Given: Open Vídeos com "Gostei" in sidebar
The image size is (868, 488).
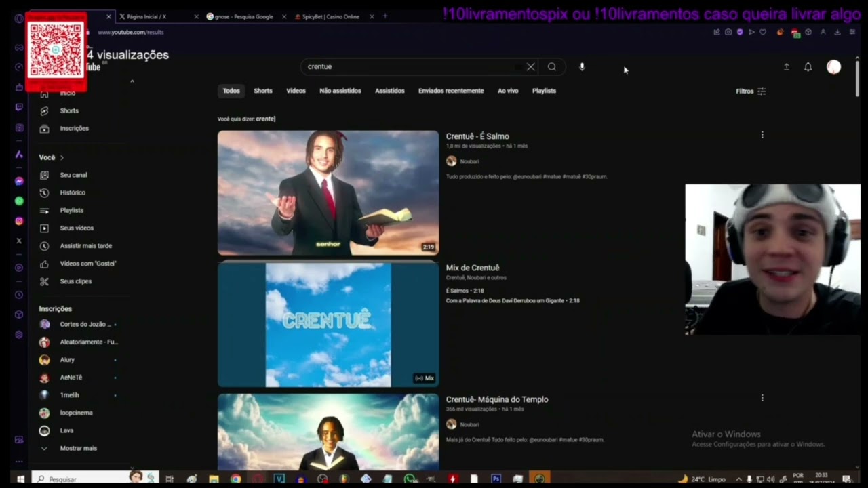Looking at the screenshot, I should click(x=87, y=263).
